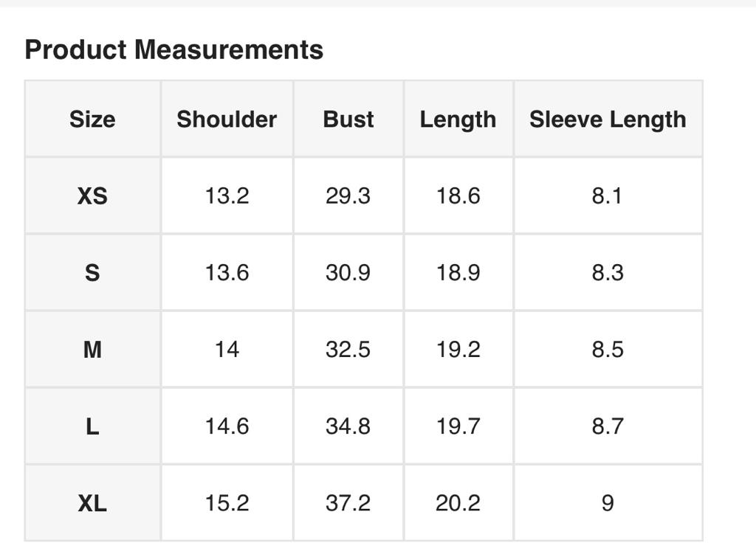
Task: Select the S size row label
Action: (x=92, y=273)
